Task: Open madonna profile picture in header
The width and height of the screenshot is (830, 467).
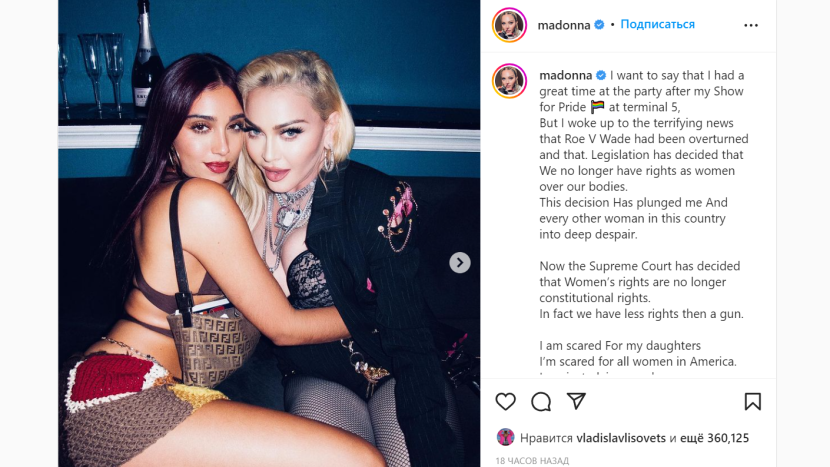Action: (x=509, y=25)
